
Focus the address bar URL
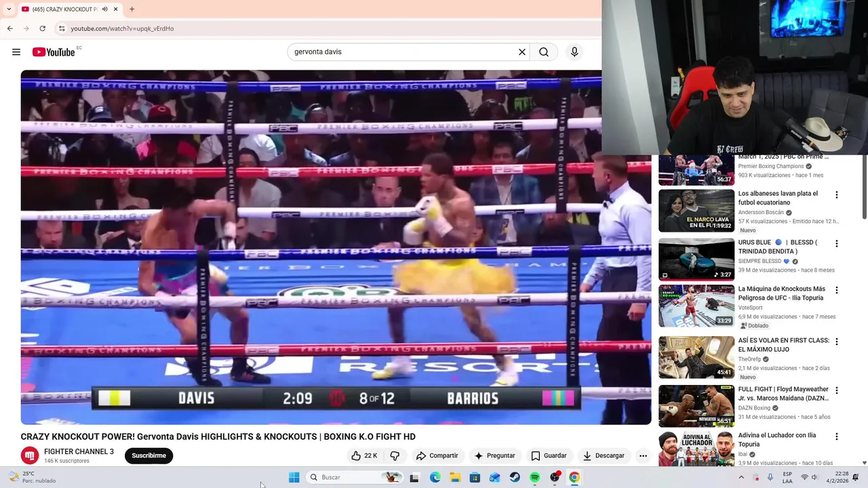(x=122, y=28)
